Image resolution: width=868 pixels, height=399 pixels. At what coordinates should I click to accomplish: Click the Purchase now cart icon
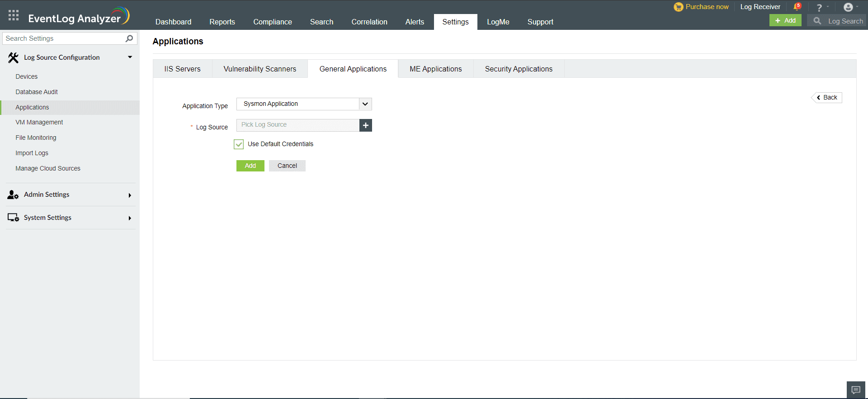[x=678, y=7]
